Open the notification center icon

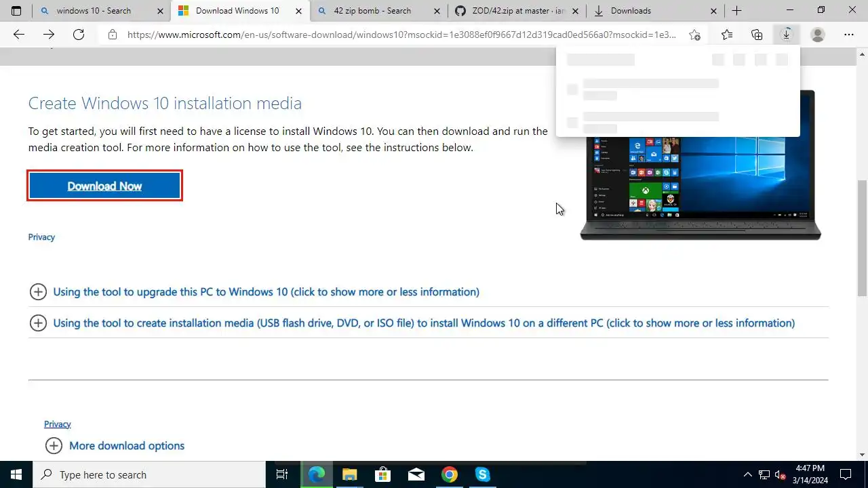[x=846, y=474]
